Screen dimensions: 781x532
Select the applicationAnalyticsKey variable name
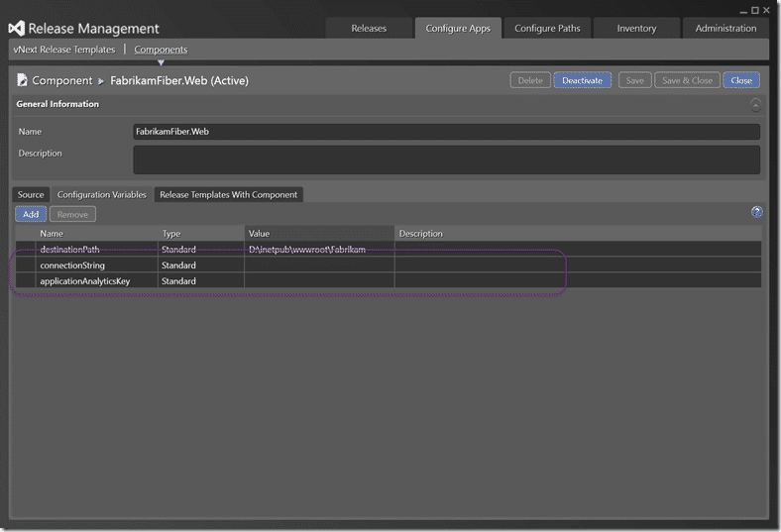pos(84,281)
